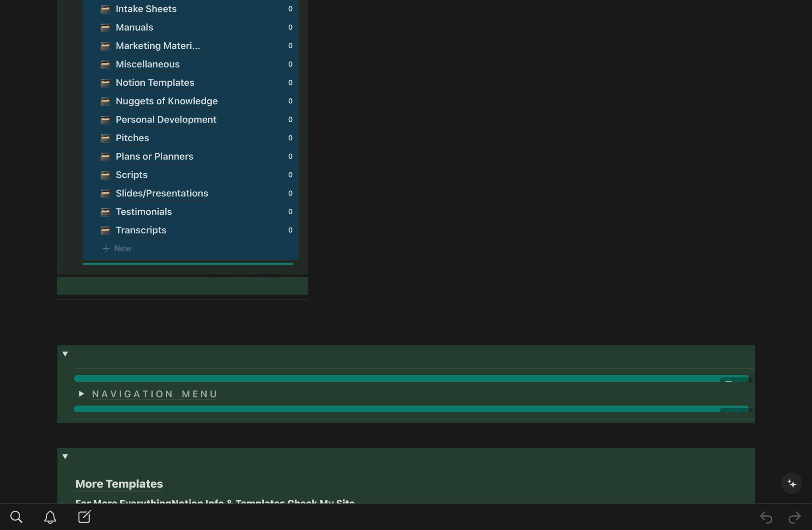
Task: Open search via magnifier icon
Action: pos(16,517)
